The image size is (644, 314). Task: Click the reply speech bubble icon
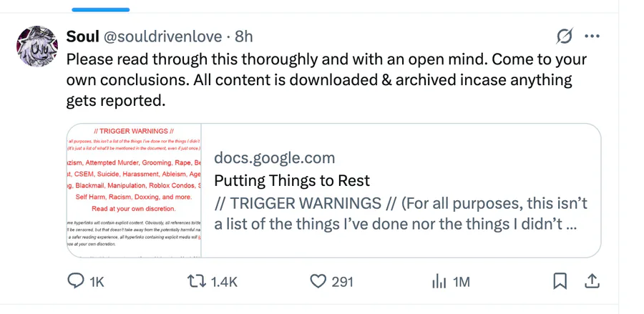[x=76, y=282]
